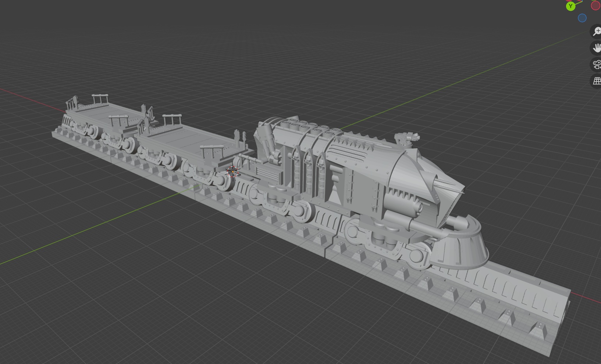Click the red axis circle on the gizmo
The height and width of the screenshot is (364, 601).
596,5
